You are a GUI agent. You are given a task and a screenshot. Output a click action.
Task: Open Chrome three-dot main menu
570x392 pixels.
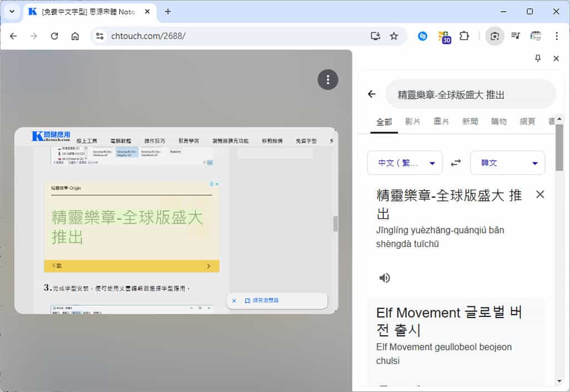point(557,36)
